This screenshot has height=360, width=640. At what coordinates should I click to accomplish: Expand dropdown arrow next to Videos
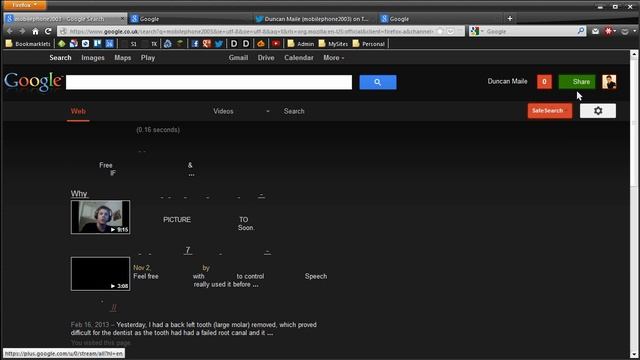[268, 111]
